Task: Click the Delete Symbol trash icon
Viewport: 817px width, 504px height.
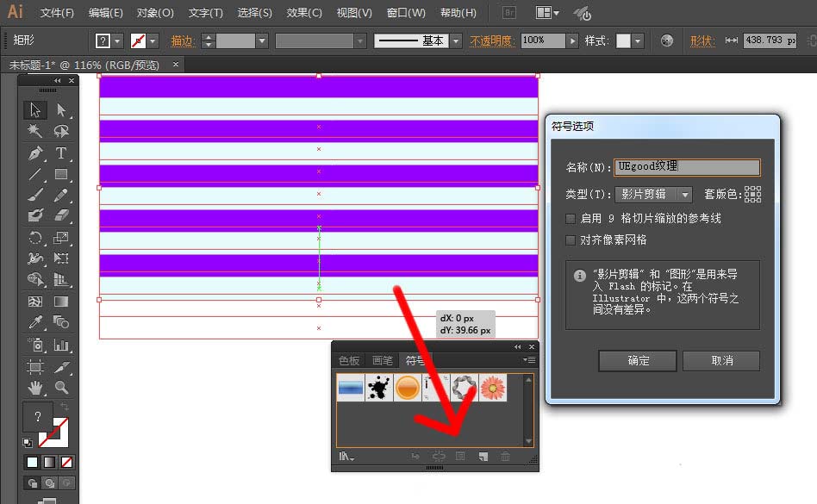Action: tap(505, 457)
